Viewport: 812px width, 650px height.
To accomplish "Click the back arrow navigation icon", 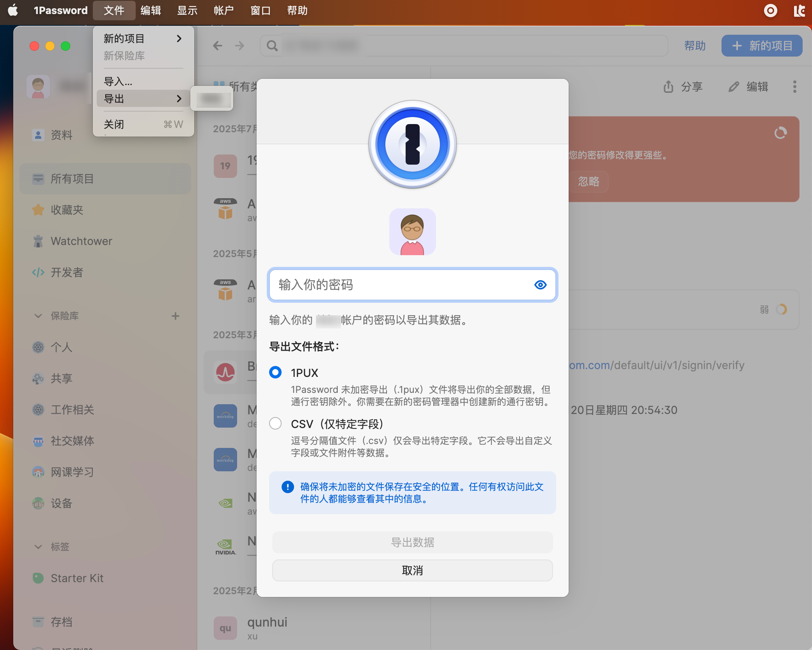I will pos(218,46).
